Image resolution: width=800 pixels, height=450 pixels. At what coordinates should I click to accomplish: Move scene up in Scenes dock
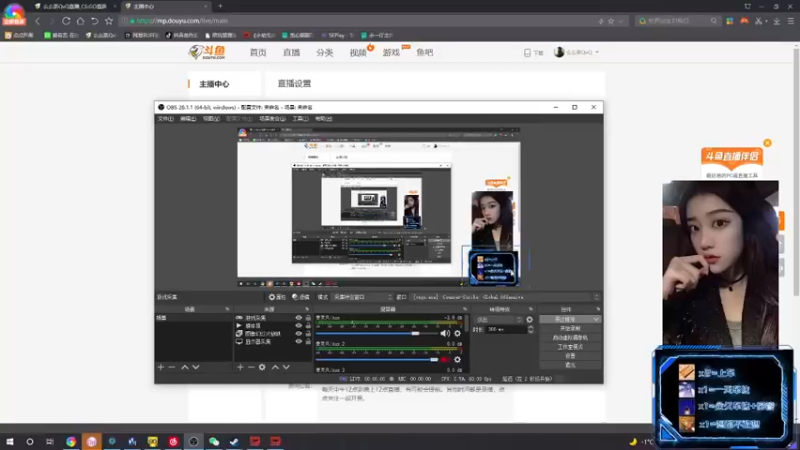(x=185, y=367)
